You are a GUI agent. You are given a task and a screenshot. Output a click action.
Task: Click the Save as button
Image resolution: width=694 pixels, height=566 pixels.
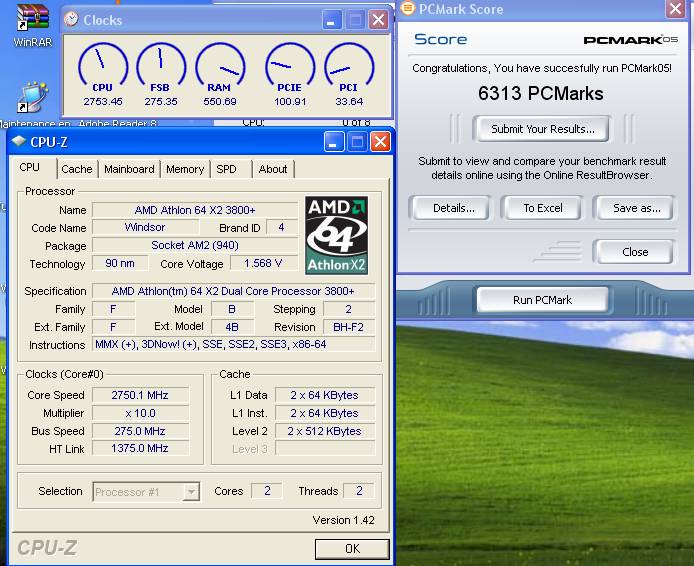[x=636, y=208]
